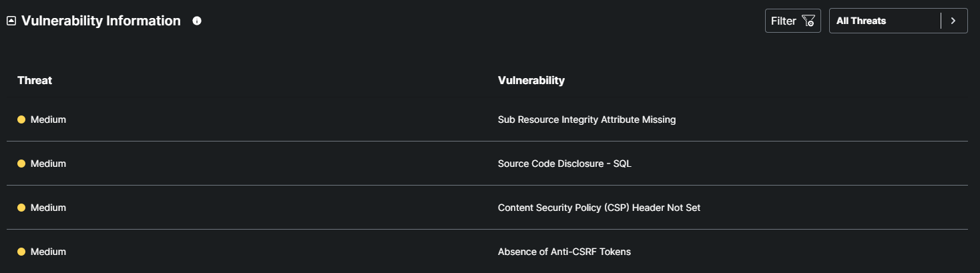Click the info icon beside Vulnerability Information
This screenshot has height=273, width=980.
[x=197, y=21]
